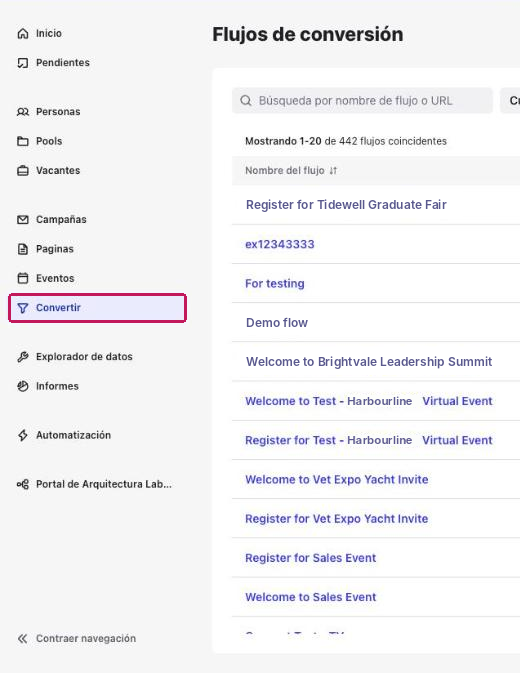This screenshot has width=520, height=673.
Task: Open Welcome to Vet Expo Yacht Invite
Action: click(x=336, y=480)
